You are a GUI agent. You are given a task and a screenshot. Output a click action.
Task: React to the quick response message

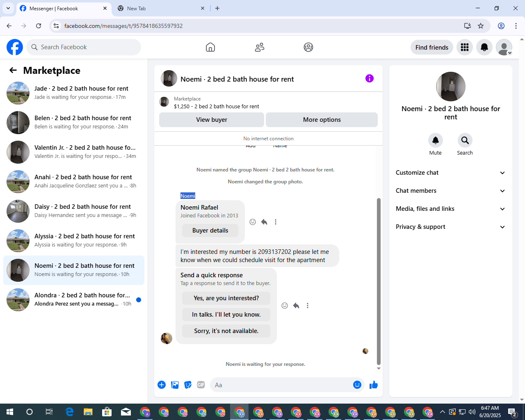click(x=285, y=306)
